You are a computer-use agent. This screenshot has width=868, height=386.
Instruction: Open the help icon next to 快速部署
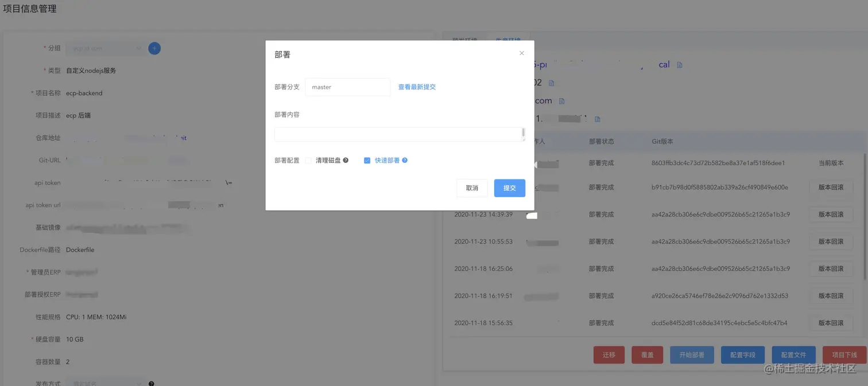[x=405, y=160]
